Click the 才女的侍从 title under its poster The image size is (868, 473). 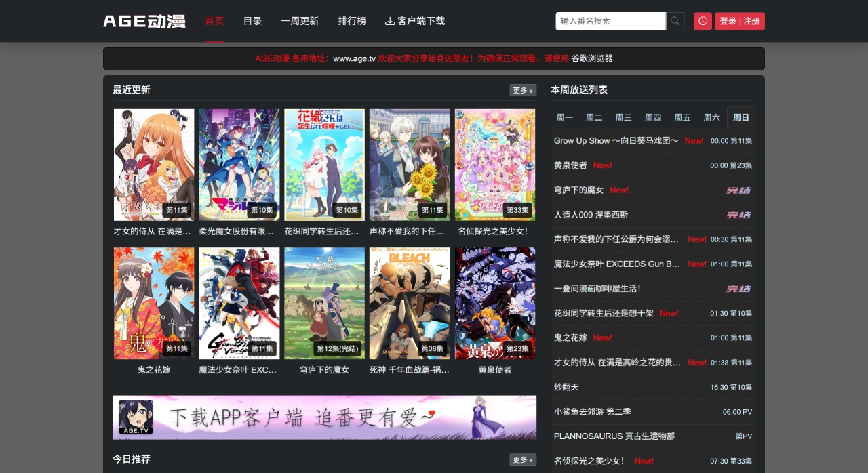(153, 231)
